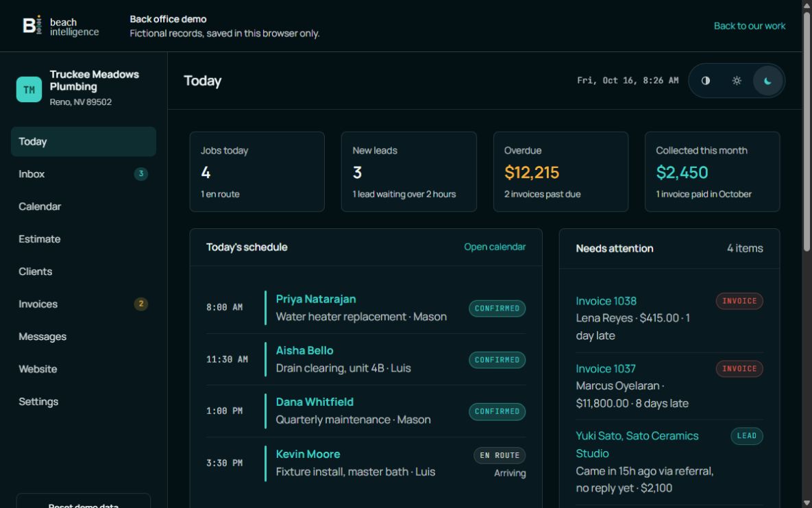
Task: Click the Needs attention heading
Action: (x=614, y=248)
